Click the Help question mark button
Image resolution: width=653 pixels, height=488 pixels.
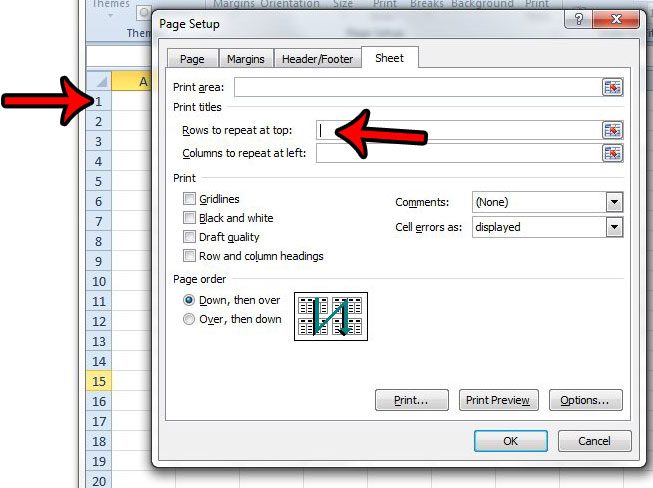pos(578,19)
